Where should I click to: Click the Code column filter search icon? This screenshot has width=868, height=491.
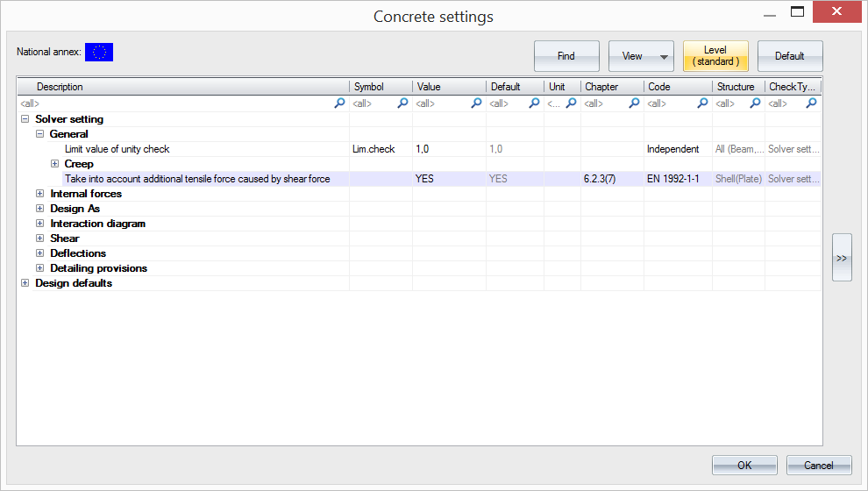coord(702,103)
